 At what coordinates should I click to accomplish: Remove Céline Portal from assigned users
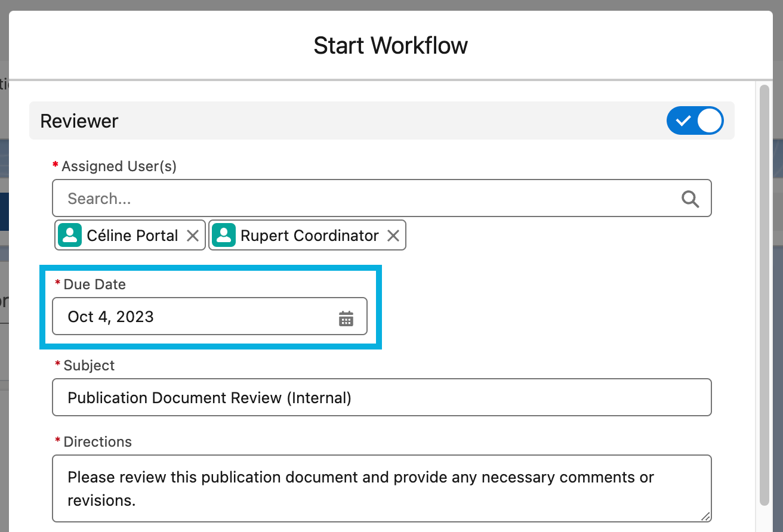(193, 236)
